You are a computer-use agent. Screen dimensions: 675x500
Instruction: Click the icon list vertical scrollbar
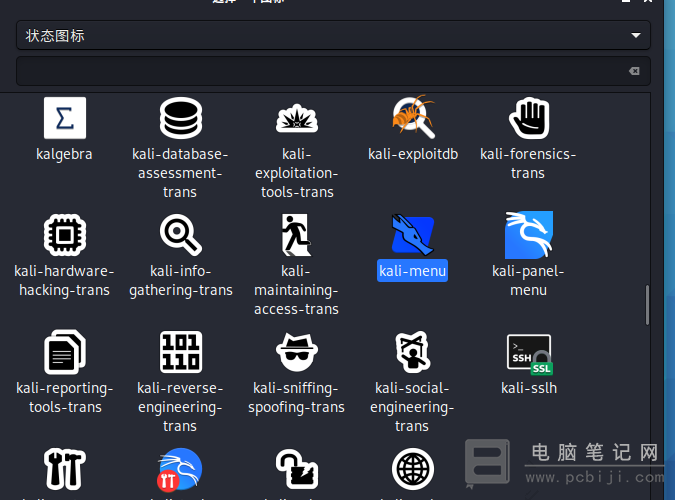click(x=647, y=305)
